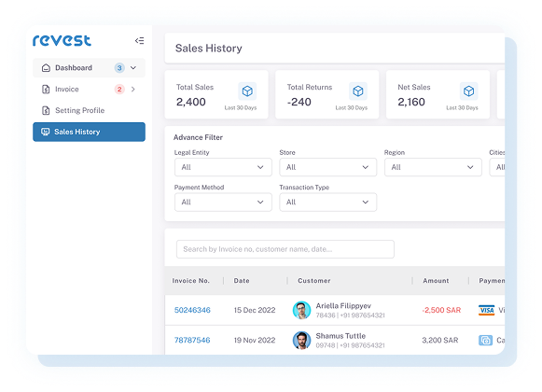Open the Legal Entity dropdown

tap(223, 167)
